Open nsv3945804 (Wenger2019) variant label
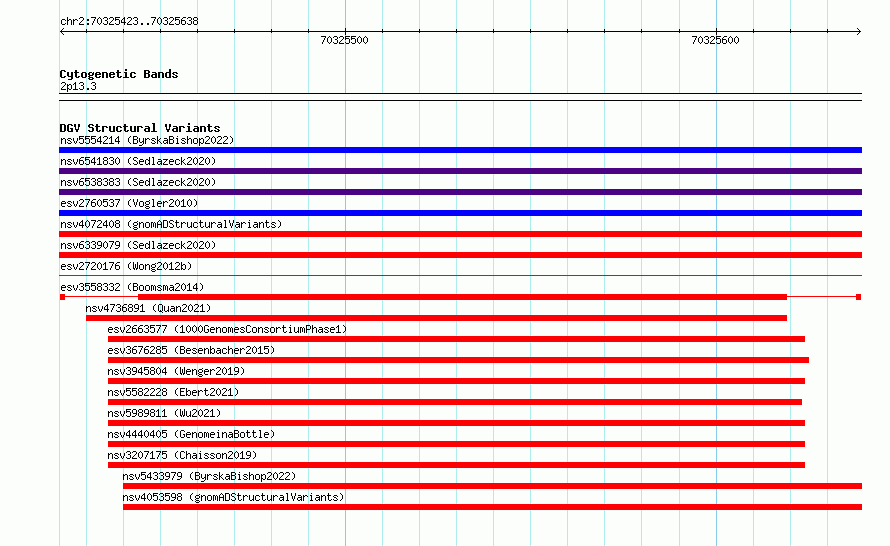 click(176, 371)
